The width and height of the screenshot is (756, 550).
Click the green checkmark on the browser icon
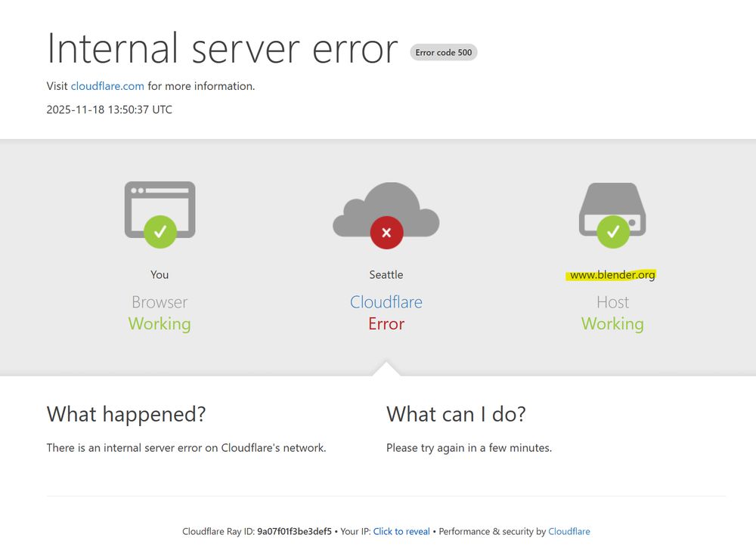coord(160,232)
